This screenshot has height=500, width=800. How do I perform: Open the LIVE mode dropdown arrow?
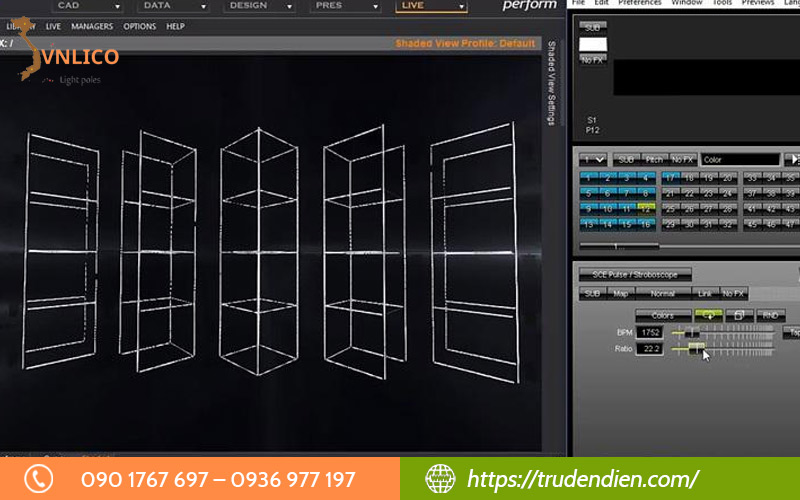[x=461, y=7]
